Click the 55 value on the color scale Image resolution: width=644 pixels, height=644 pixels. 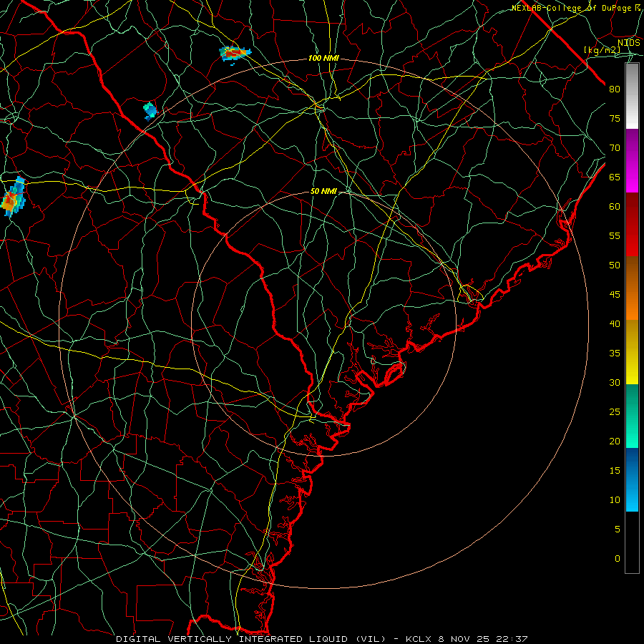coord(615,235)
